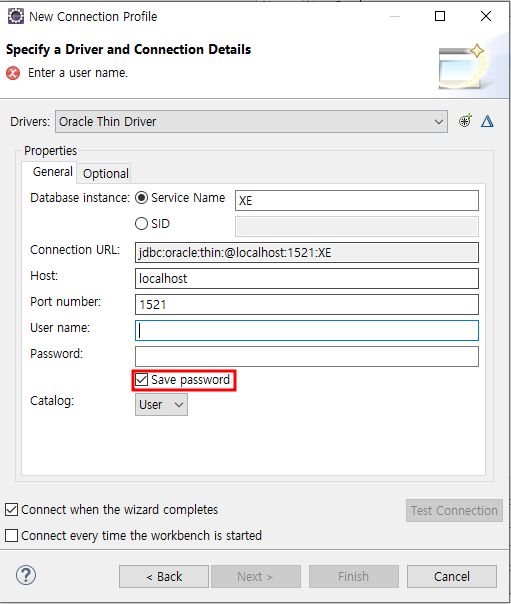Enable Connect every time the workbench is started
511x604 pixels.
(11, 535)
